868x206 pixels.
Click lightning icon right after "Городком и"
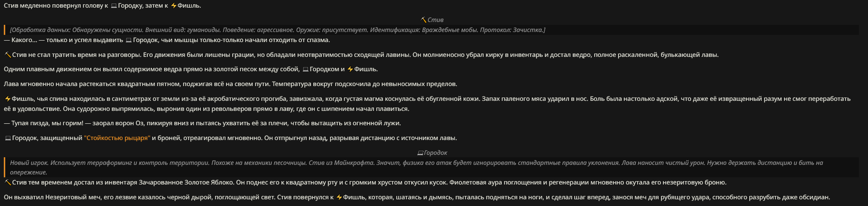(x=350, y=69)
